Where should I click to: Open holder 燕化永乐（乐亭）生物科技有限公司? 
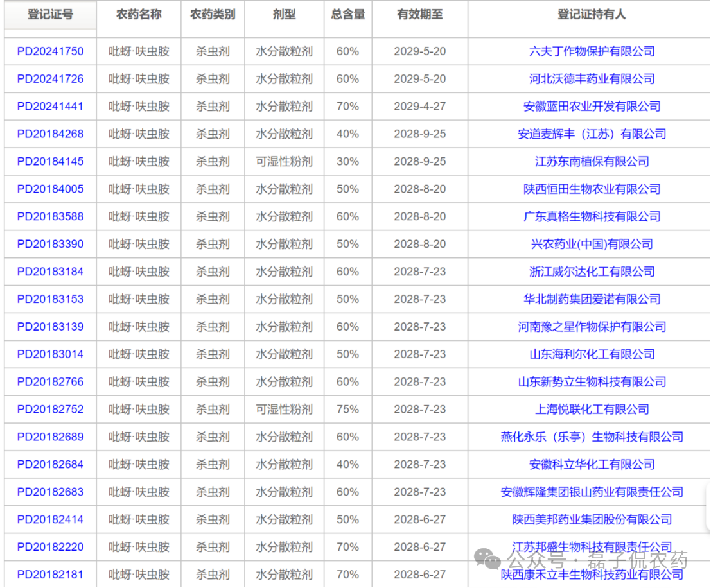coord(592,437)
